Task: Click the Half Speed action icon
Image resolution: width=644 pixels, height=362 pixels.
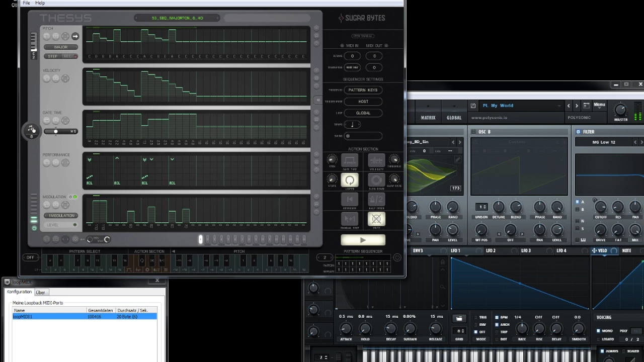Action: point(376,200)
